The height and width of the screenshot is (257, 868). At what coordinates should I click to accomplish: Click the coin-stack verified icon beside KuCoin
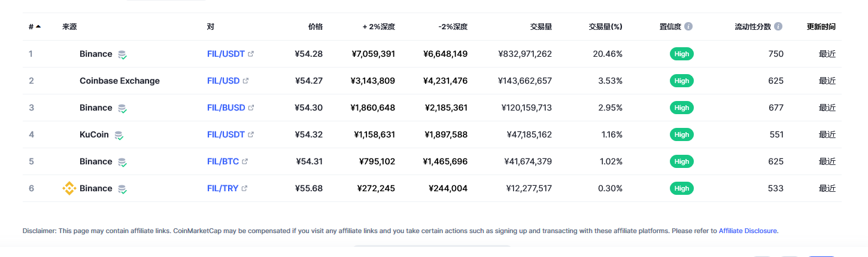pyautogui.click(x=119, y=135)
